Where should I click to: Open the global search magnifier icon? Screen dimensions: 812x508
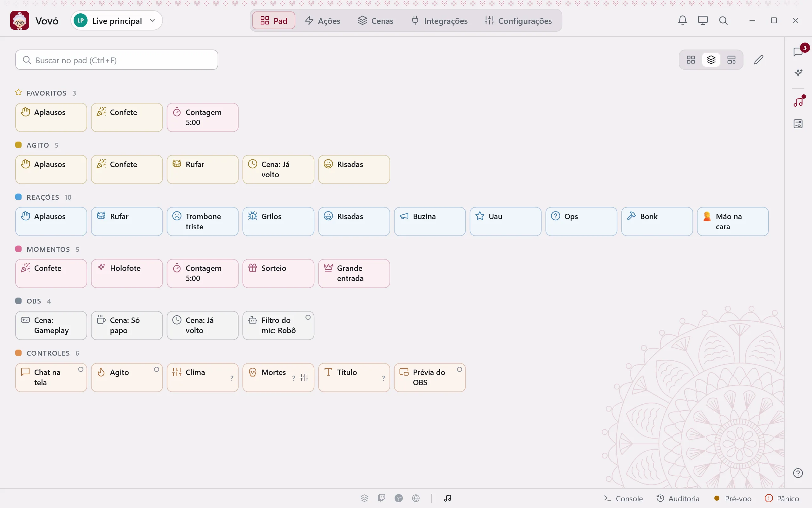723,21
